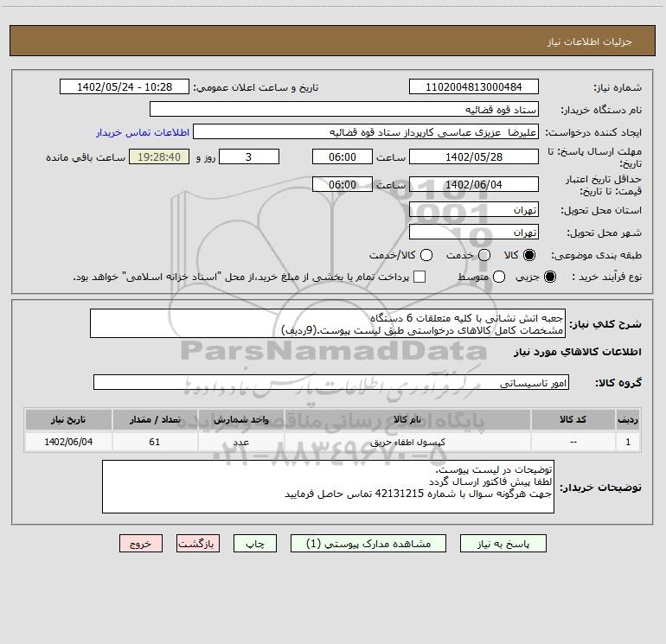This screenshot has height=644, width=666.
Task: Click the unit cell عدد
Action: coord(240,442)
